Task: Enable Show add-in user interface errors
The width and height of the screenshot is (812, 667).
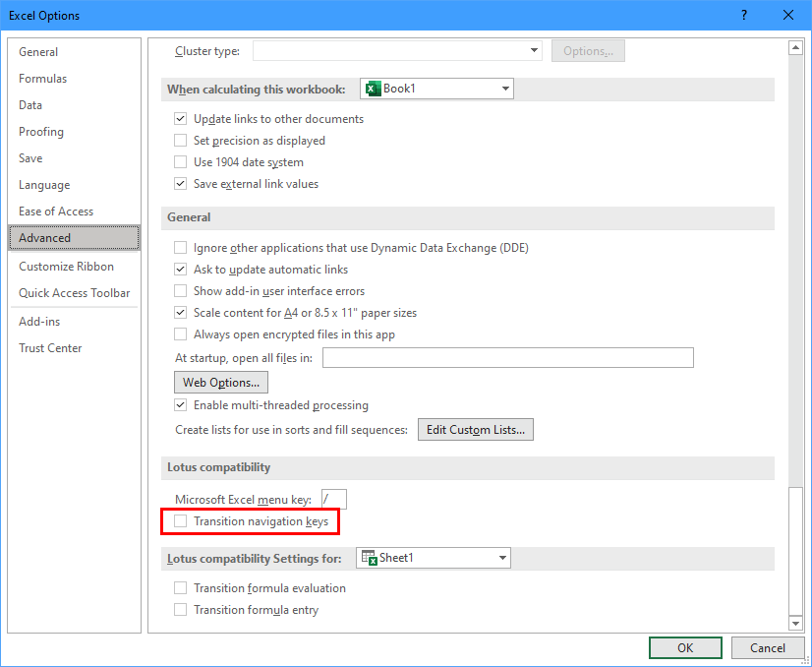Action: click(180, 291)
